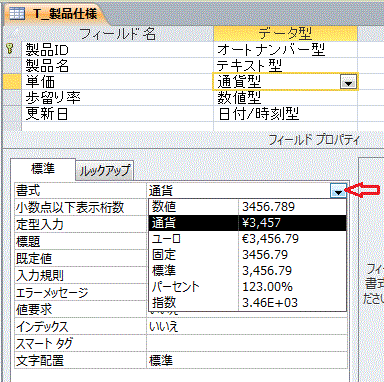Viewport: 384px width, 382px height.
Task: Open the 通貨型 data type dropdown
Action: tap(348, 82)
